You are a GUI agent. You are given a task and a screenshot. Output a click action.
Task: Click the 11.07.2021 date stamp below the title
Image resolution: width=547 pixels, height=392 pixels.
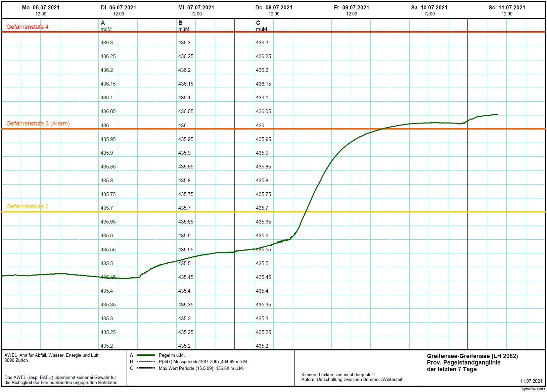pyautogui.click(x=531, y=381)
